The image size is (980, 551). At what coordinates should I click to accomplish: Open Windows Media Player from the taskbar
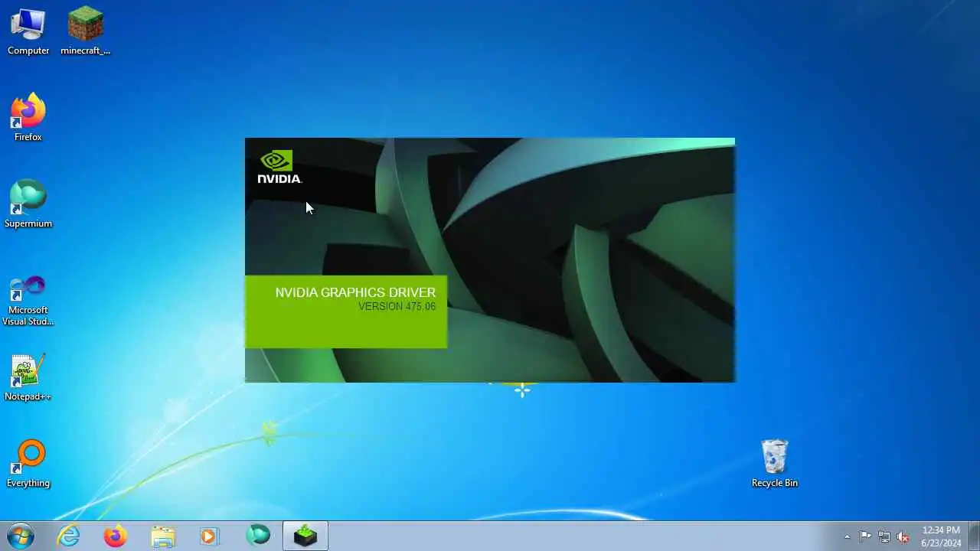coord(210,536)
